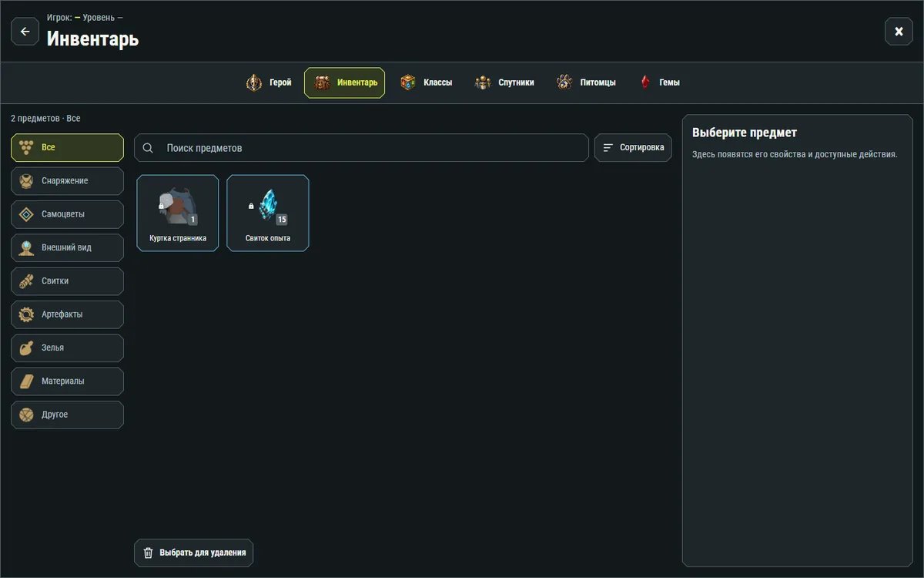Go to the Спутники tab
The image size is (924, 578).
point(504,82)
